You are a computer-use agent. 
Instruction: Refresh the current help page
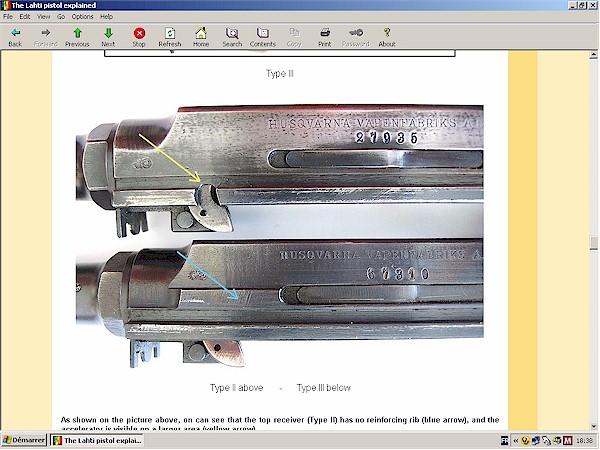pyautogui.click(x=170, y=37)
